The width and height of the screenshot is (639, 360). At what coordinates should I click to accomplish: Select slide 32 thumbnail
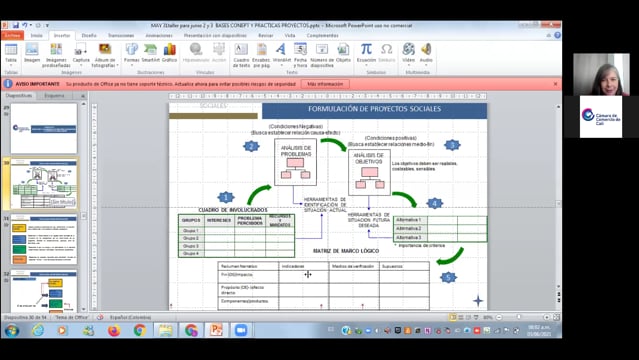[44, 291]
